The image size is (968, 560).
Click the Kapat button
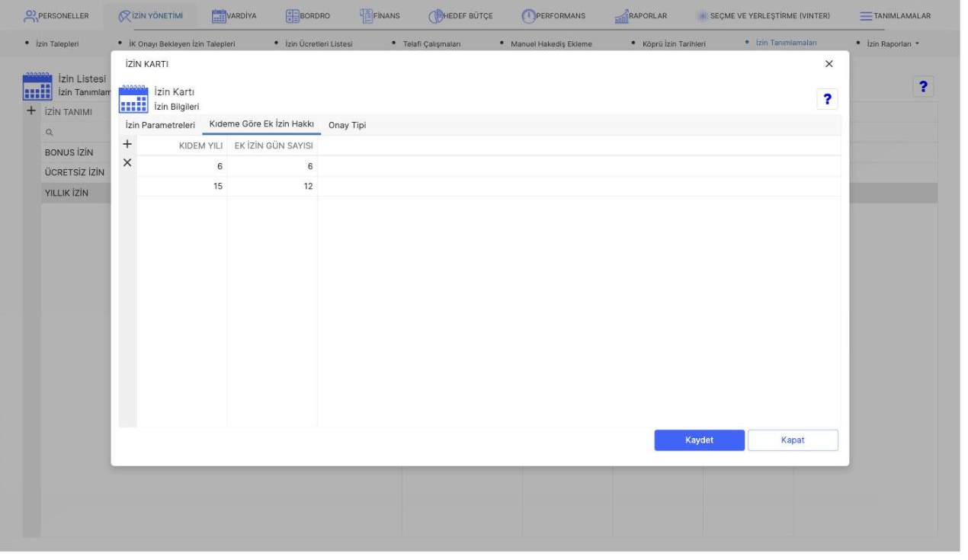tap(793, 440)
